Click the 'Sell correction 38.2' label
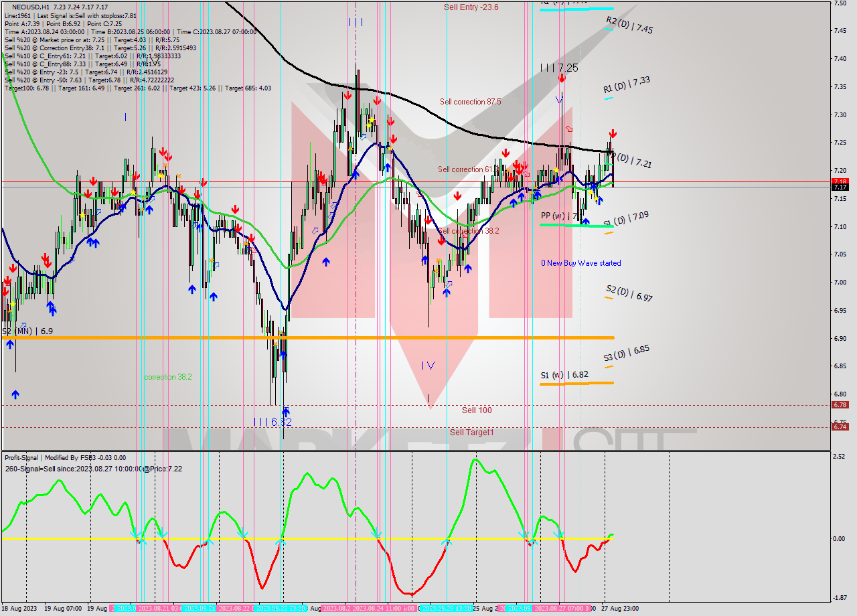Screen dimensions: 857x616 468,230
